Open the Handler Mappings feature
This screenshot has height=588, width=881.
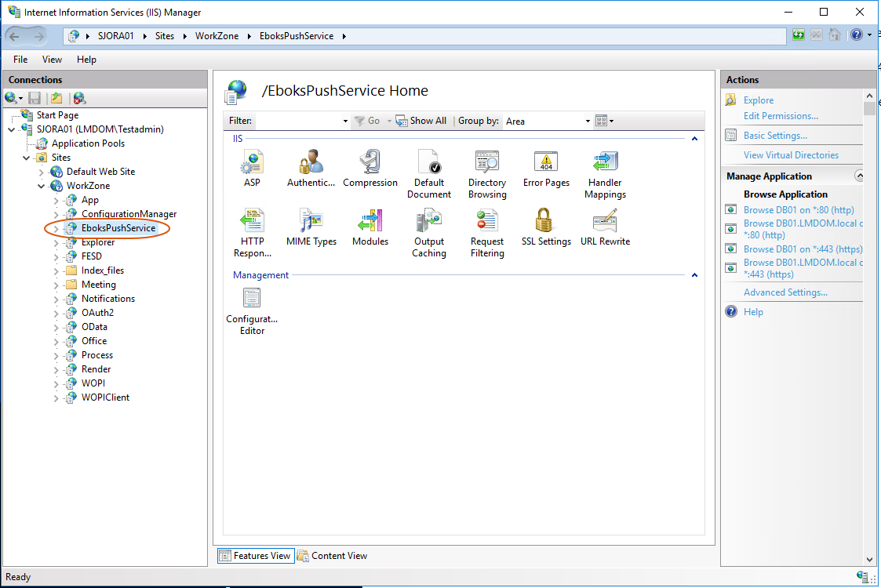tap(605, 174)
